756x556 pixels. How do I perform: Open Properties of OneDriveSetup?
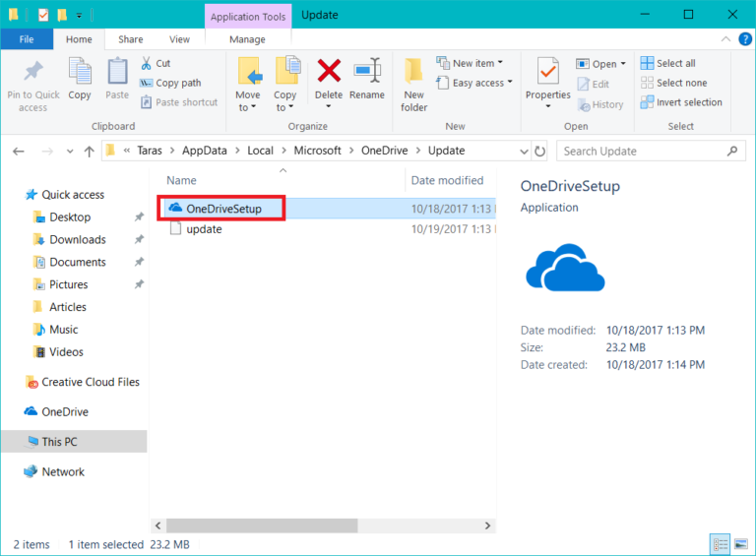[x=547, y=77]
